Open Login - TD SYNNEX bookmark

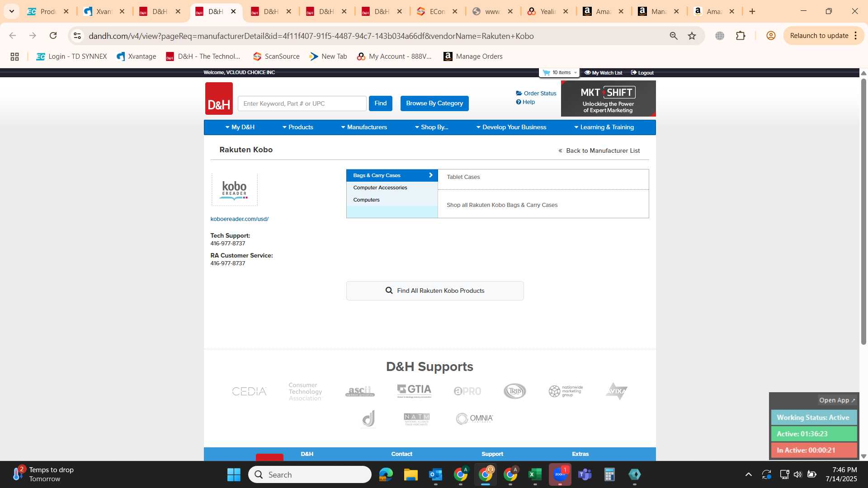pos(71,56)
